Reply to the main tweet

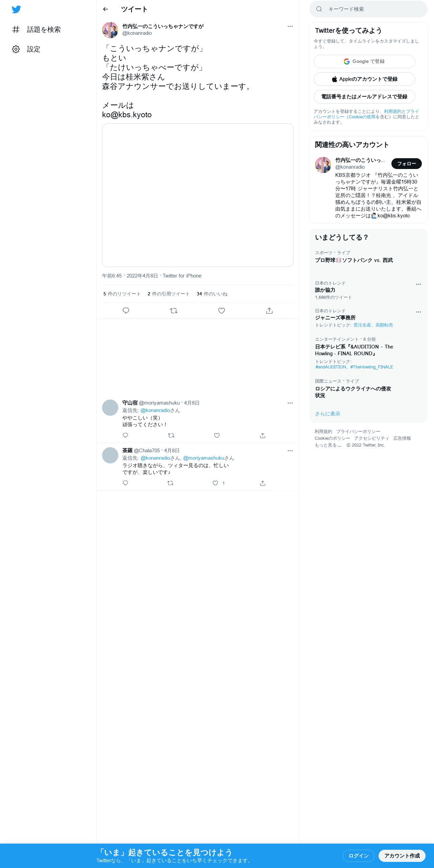[126, 311]
